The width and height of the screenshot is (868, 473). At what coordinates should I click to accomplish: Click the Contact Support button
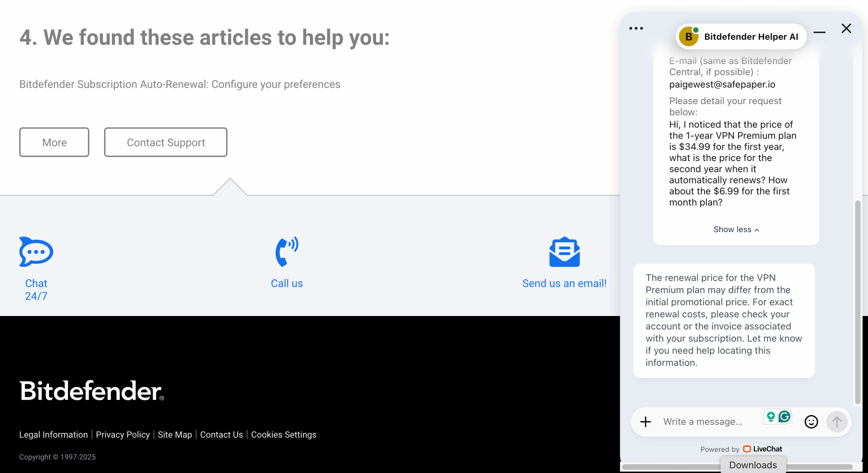[166, 142]
